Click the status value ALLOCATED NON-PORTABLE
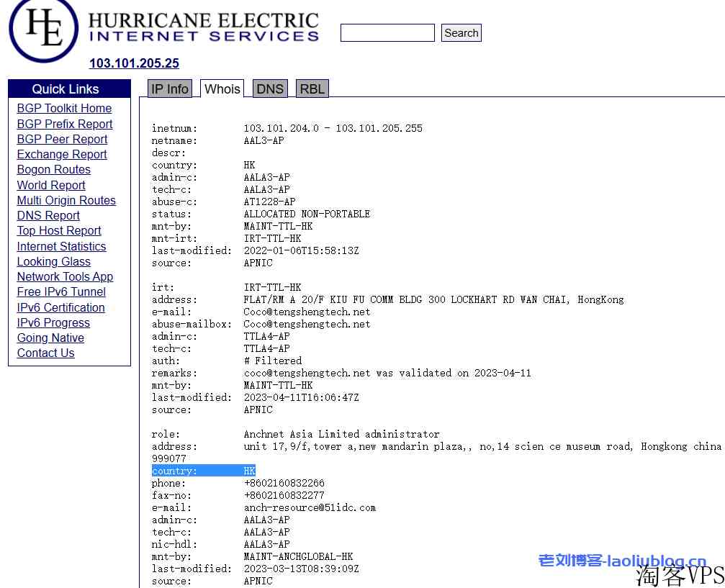This screenshot has width=725, height=588. [307, 214]
